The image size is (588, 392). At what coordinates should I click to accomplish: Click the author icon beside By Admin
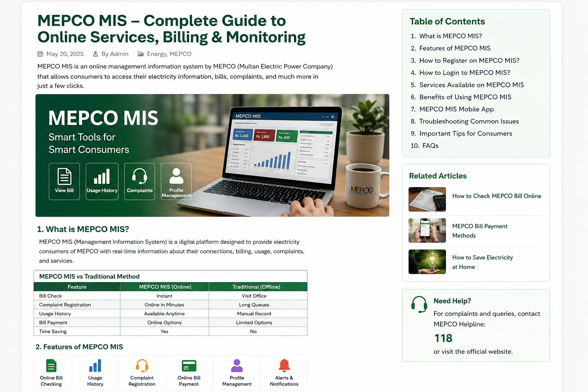(96, 54)
